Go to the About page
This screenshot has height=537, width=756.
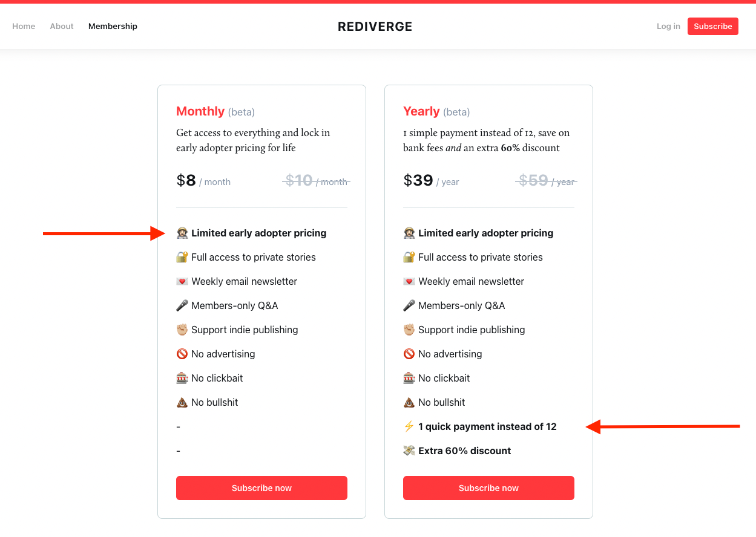pyautogui.click(x=61, y=26)
